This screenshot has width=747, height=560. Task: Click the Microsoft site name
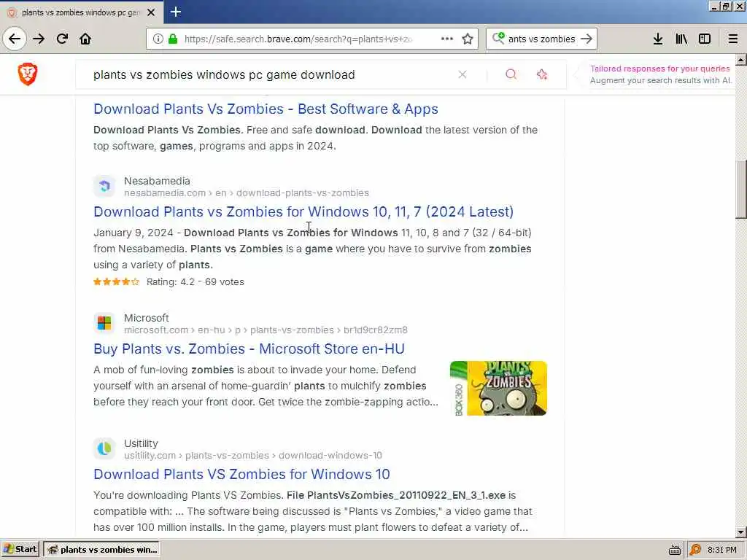[146, 318]
